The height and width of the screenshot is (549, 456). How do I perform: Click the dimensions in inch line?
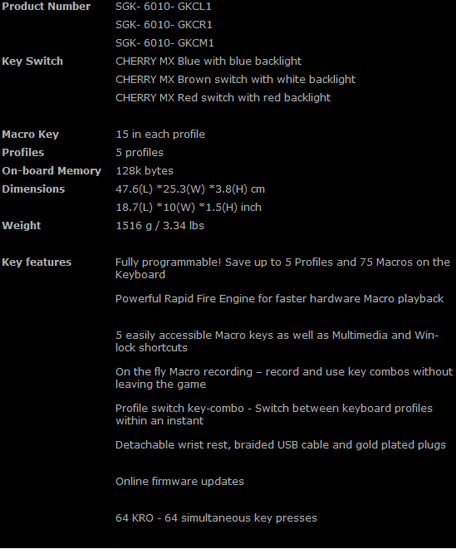pyautogui.click(x=188, y=207)
